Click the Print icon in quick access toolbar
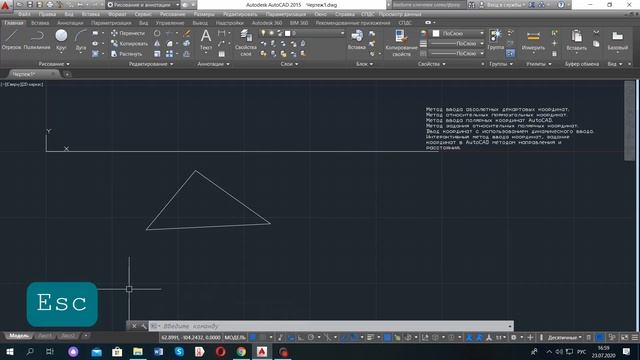Image resolution: width=640 pixels, height=360 pixels. 49,5
